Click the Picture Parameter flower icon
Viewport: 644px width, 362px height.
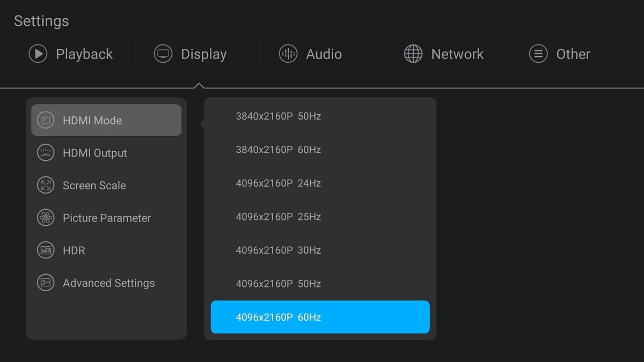[x=46, y=218]
